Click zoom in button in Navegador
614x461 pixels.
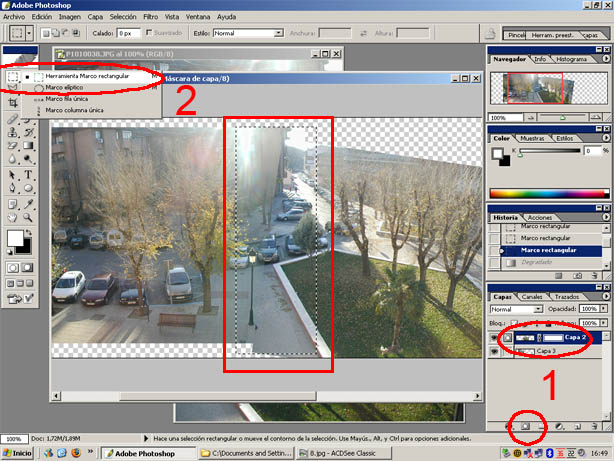point(596,117)
